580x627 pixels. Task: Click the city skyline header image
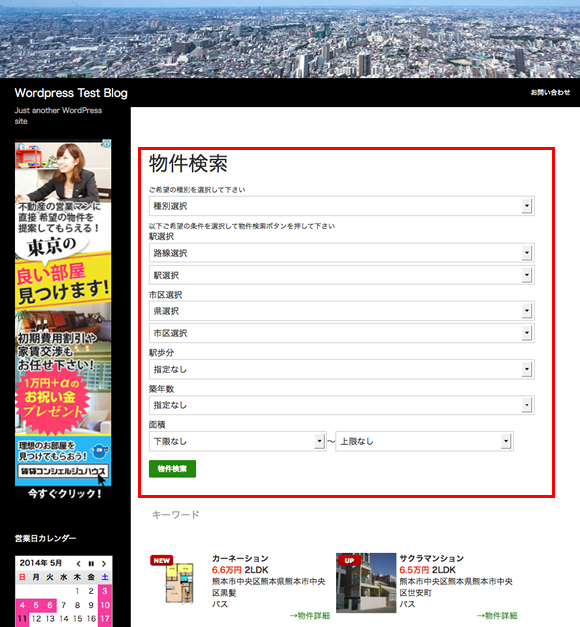pyautogui.click(x=290, y=39)
